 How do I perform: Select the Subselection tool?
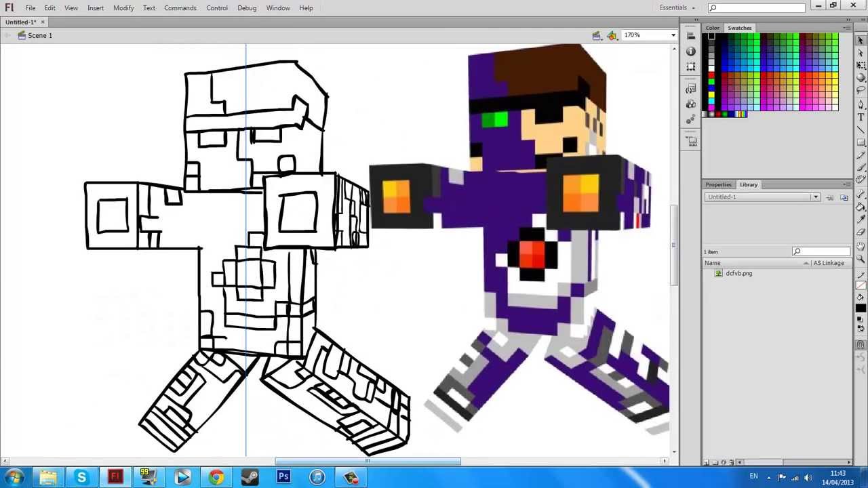point(861,53)
